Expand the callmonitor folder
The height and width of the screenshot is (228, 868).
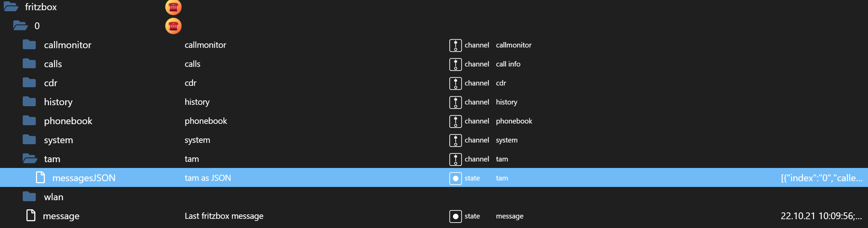[29, 45]
